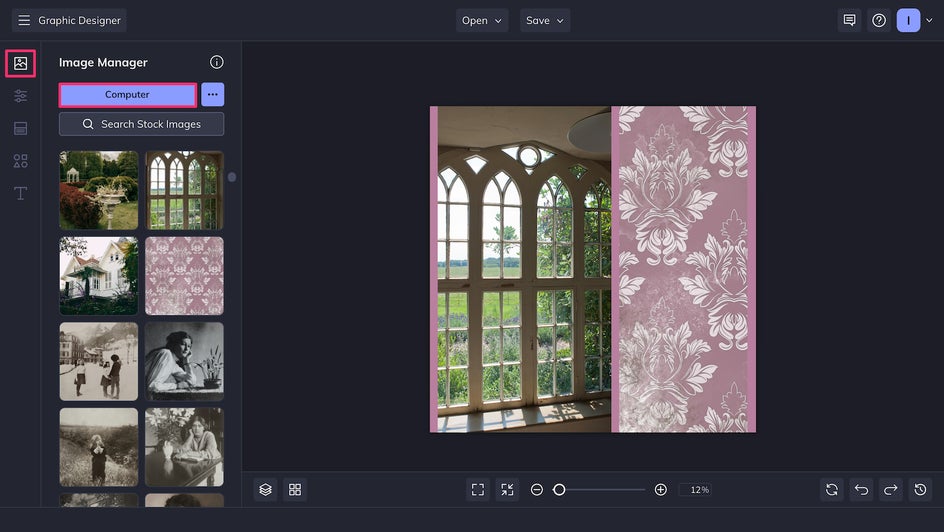Select the arched window thumbnail
The image size is (944, 532).
(x=184, y=190)
